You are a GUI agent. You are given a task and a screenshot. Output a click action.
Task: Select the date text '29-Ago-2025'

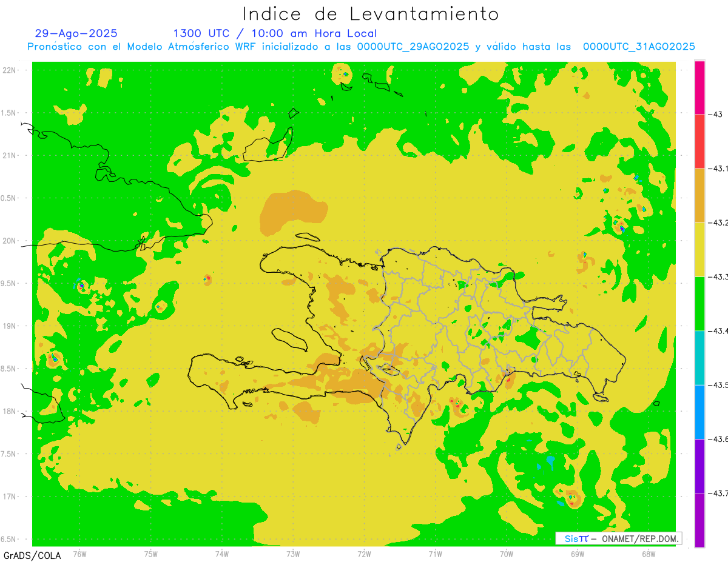(76, 33)
